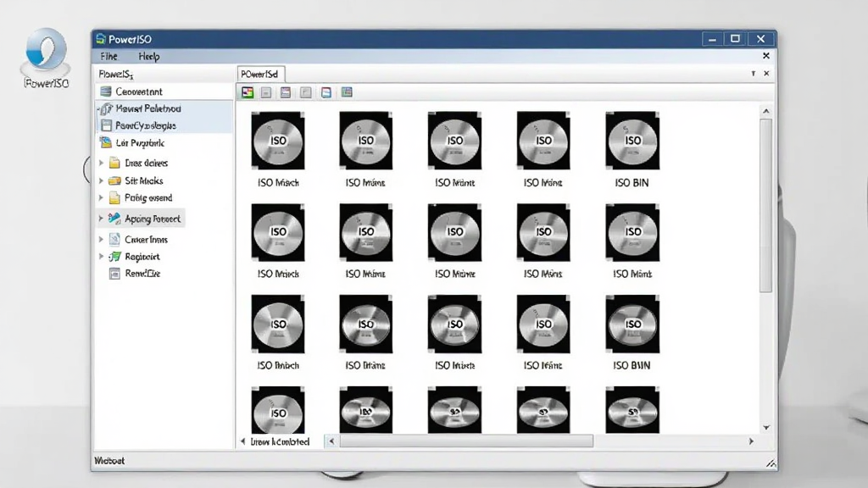
Task: Click the horizontal scrollbar left arrow
Action: coord(331,441)
